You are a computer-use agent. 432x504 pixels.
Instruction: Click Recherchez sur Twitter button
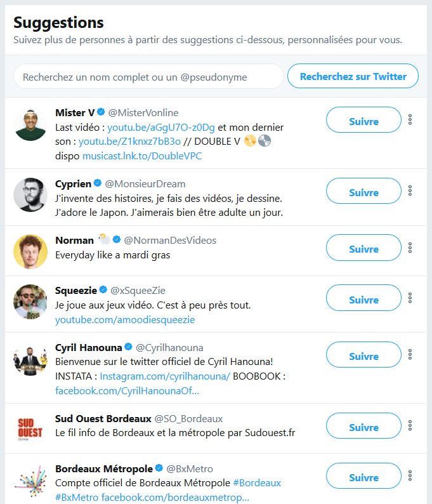(x=353, y=76)
